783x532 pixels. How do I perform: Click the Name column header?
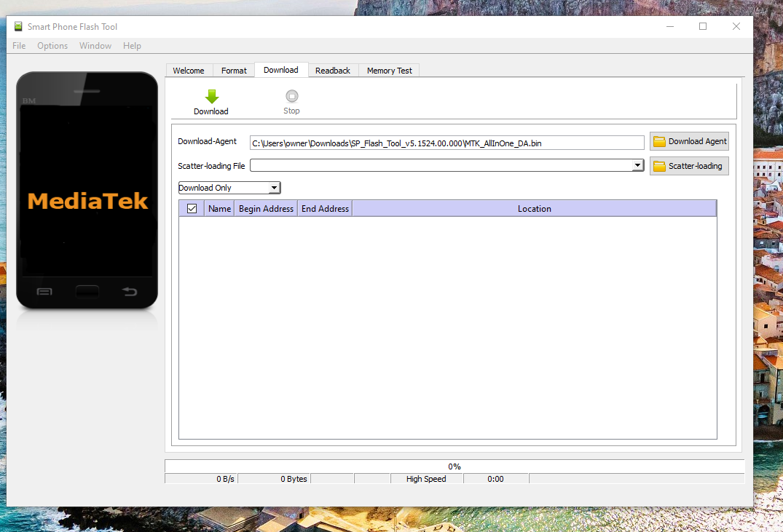point(219,209)
